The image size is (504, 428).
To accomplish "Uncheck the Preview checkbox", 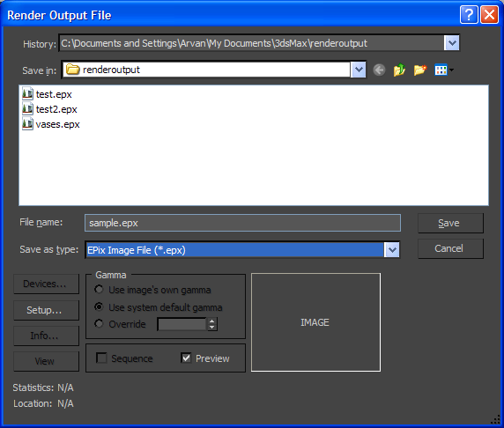I will (x=186, y=358).
